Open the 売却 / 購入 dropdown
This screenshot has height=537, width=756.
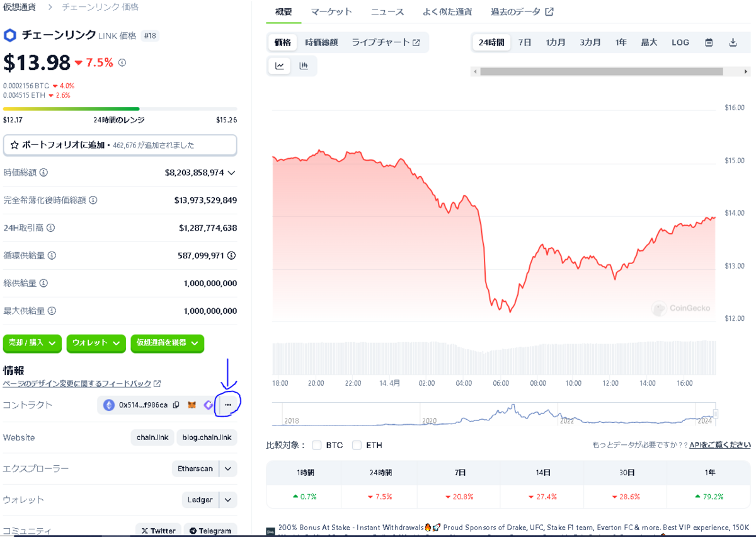tap(32, 343)
